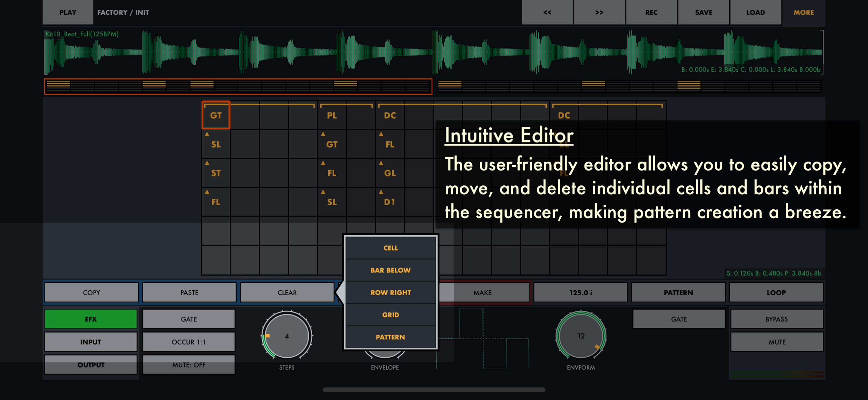
Task: Open the MORE tab
Action: 804,12
